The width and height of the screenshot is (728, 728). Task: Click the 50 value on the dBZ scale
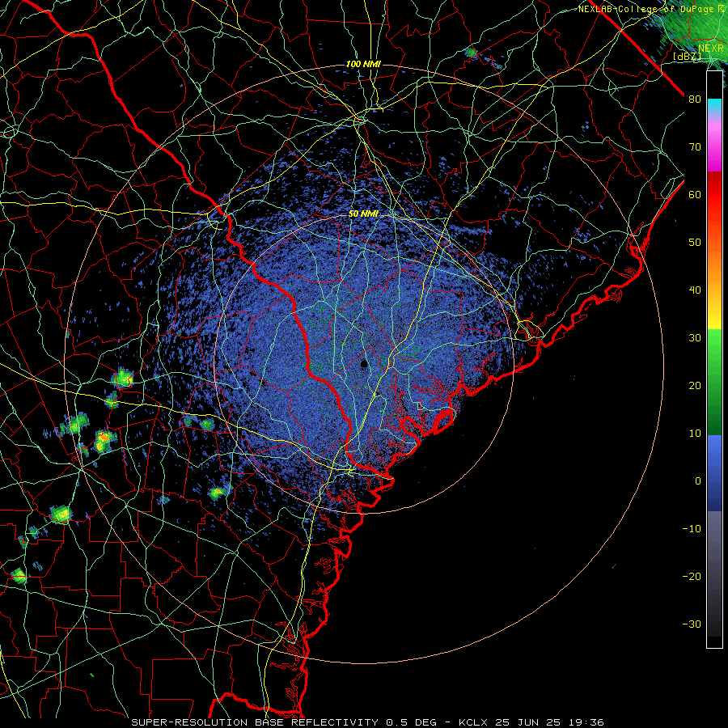pyautogui.click(x=695, y=243)
